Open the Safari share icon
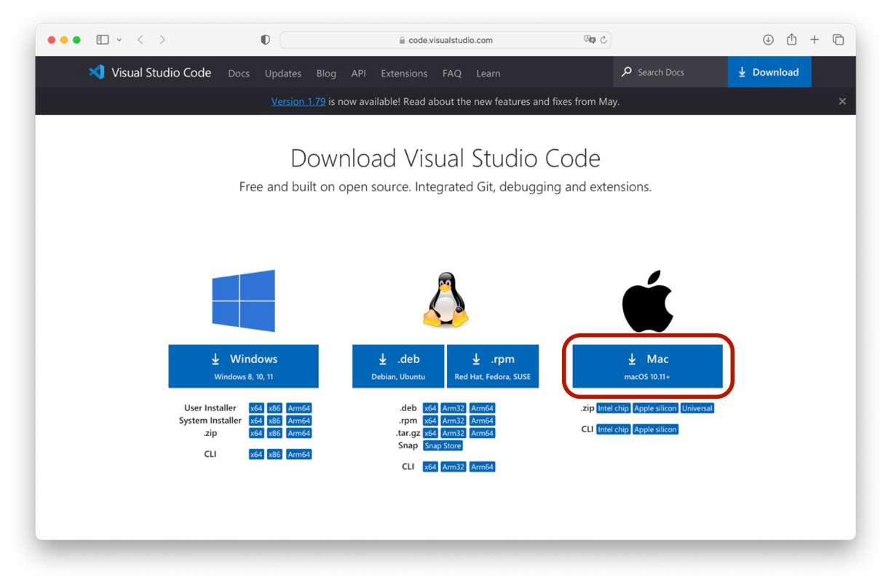This screenshot has width=891, height=588. click(x=791, y=40)
